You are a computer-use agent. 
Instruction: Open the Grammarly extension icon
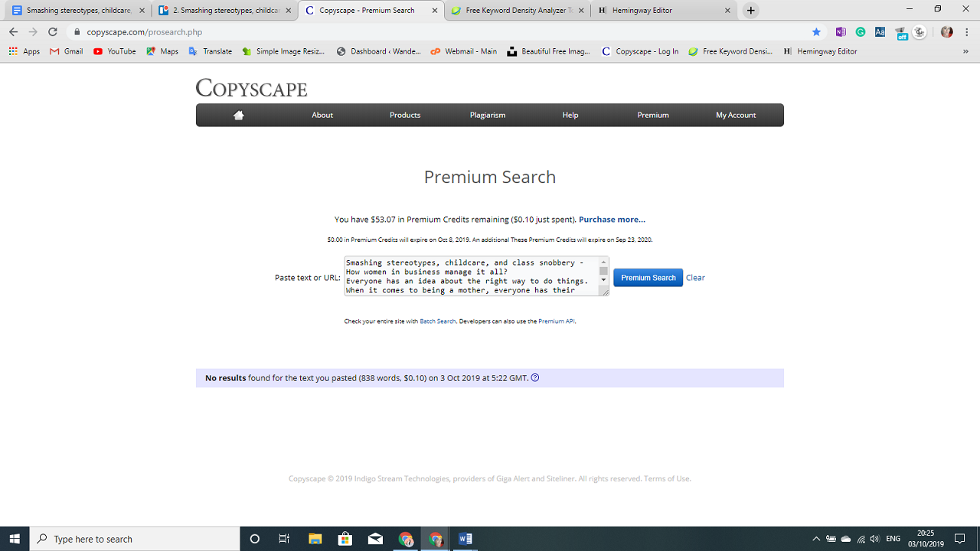[861, 32]
